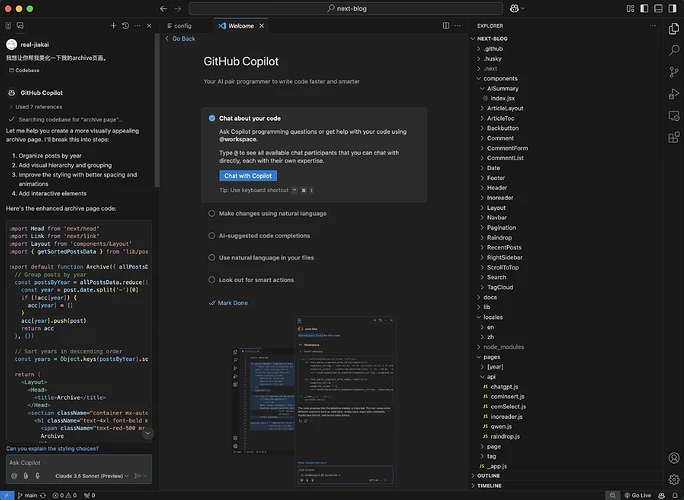Expand the OUTLINE section
Image resolution: width=684 pixels, height=500 pixels.
488,476
